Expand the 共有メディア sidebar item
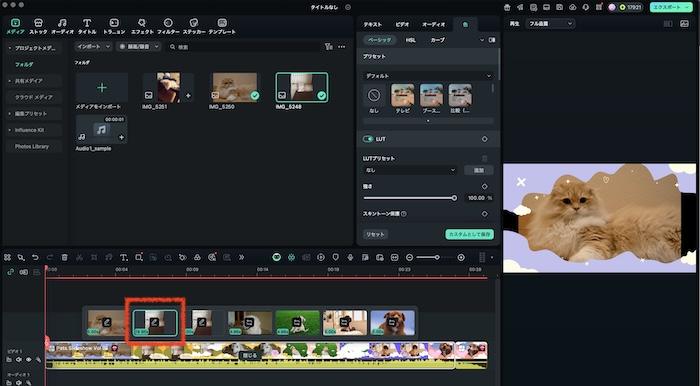 pos(10,81)
